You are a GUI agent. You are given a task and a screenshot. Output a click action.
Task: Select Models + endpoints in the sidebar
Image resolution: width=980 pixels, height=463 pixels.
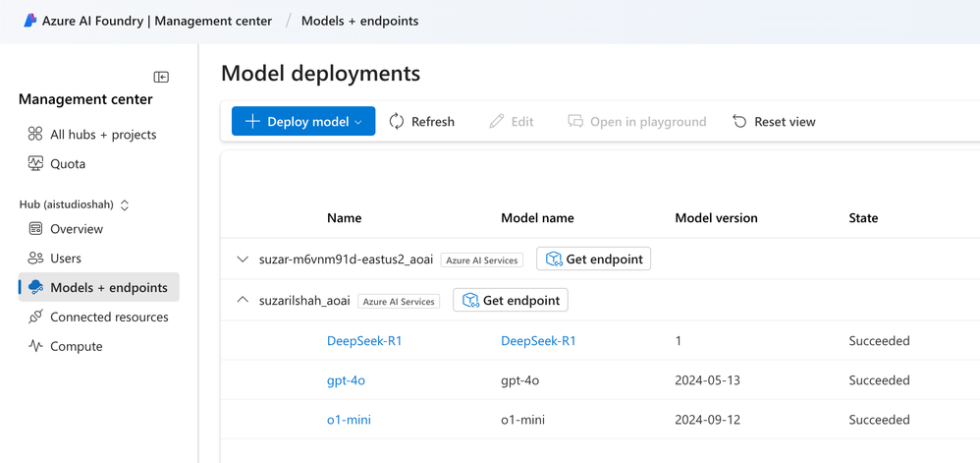(108, 287)
